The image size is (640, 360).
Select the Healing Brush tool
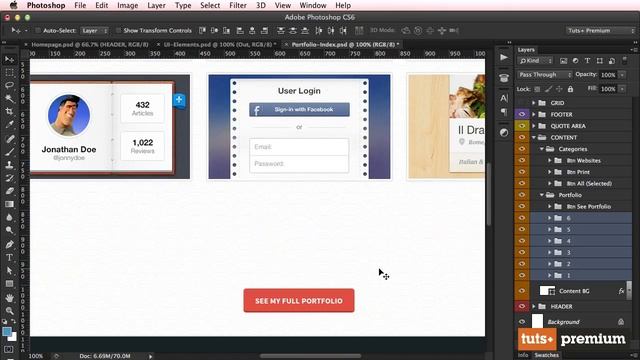pos(9,139)
